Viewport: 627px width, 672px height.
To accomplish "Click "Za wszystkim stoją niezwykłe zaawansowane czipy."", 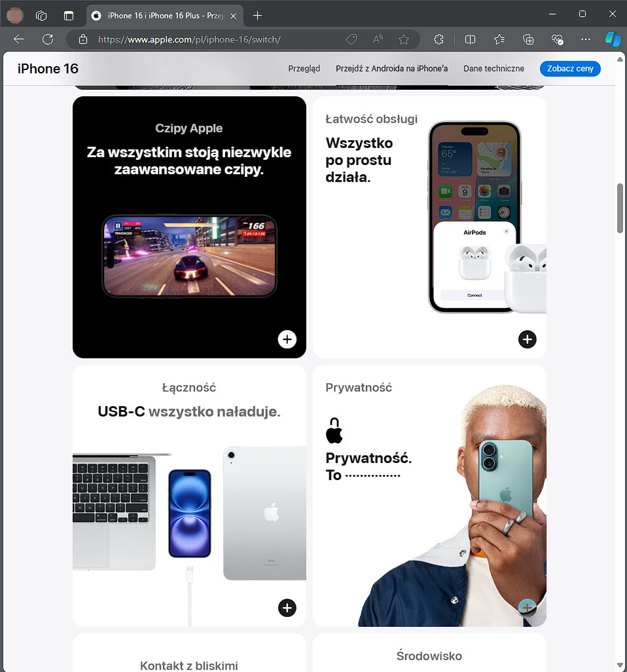I will tap(189, 160).
